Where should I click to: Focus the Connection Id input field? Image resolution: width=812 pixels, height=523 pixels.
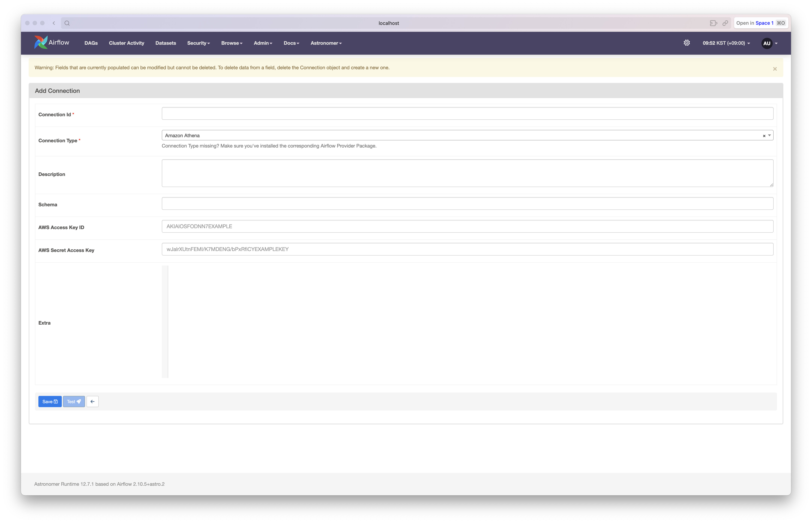[x=467, y=113]
